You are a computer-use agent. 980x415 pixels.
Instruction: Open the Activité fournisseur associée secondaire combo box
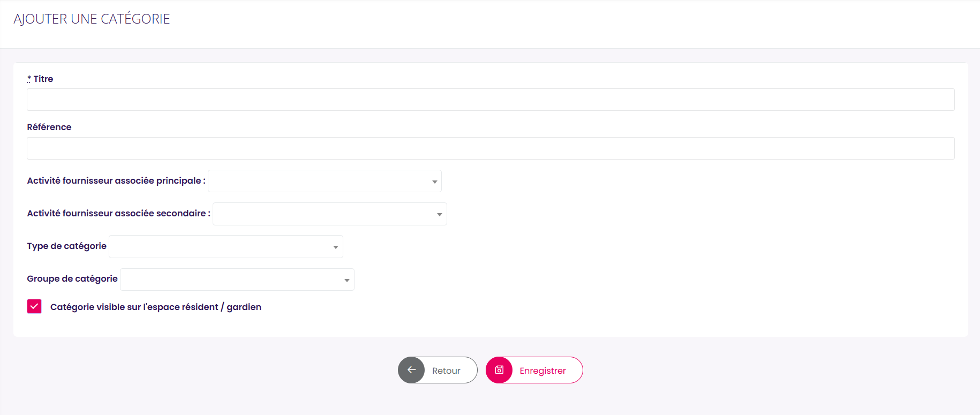(330, 214)
